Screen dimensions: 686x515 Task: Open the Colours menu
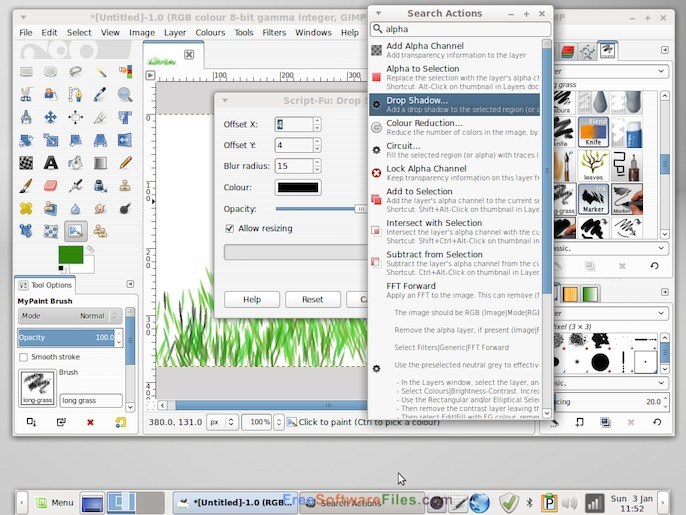click(x=210, y=32)
